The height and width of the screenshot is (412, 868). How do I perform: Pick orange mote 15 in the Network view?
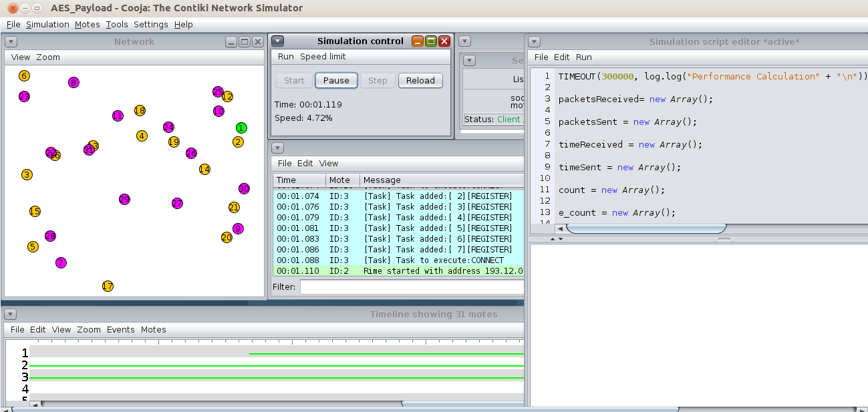point(35,211)
